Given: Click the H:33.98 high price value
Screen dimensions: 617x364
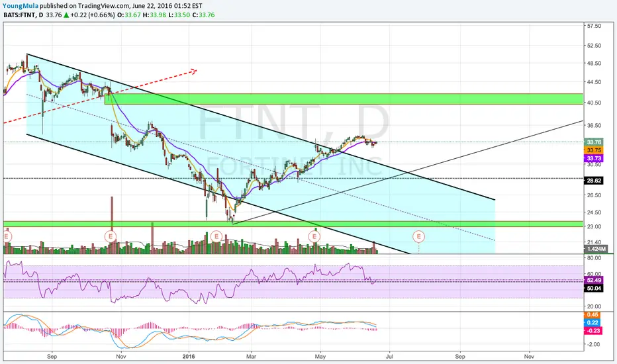Looking at the screenshot, I should (x=154, y=15).
